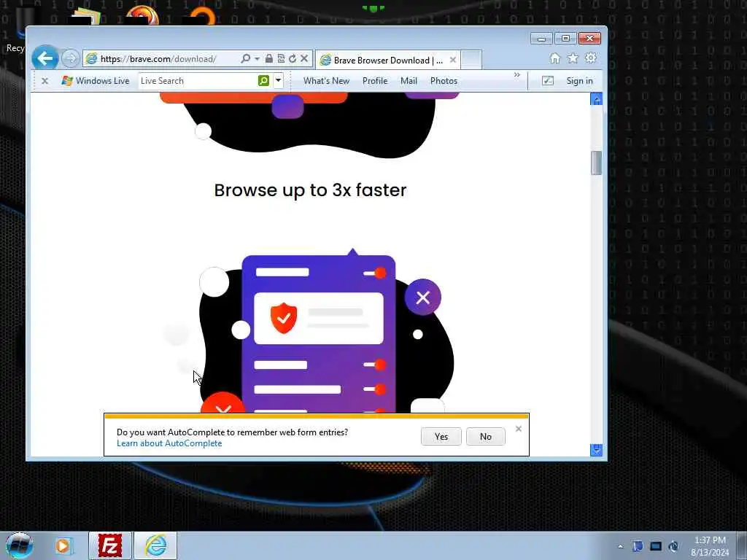Click the network monitor tray icon
Viewport: 747px width, 560px height.
click(656, 546)
